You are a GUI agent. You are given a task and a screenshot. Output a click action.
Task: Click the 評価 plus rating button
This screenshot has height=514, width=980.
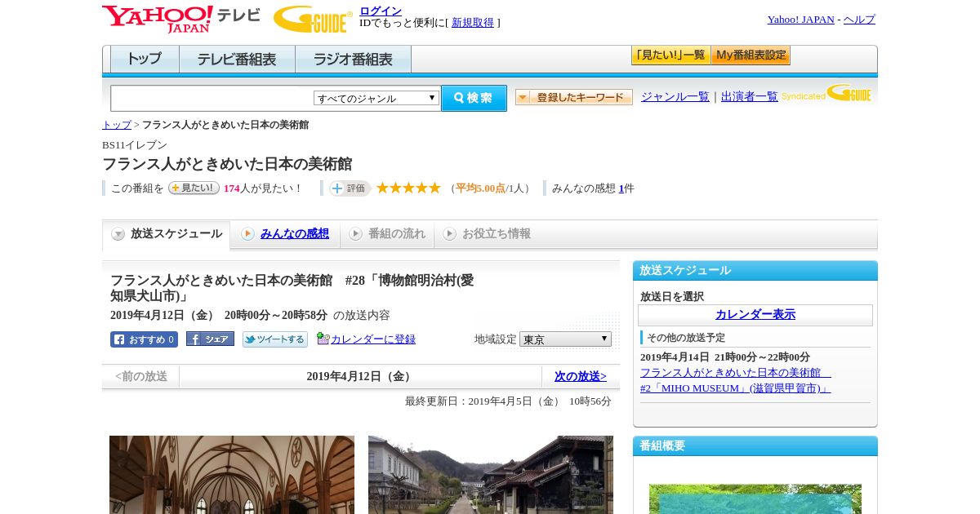tap(350, 188)
